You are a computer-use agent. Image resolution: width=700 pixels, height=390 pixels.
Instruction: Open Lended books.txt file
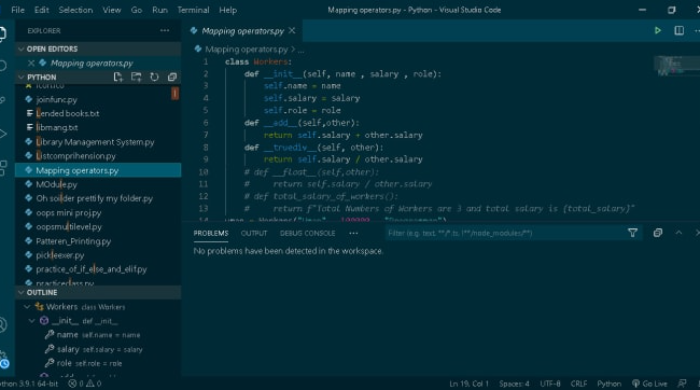[x=98, y=113]
